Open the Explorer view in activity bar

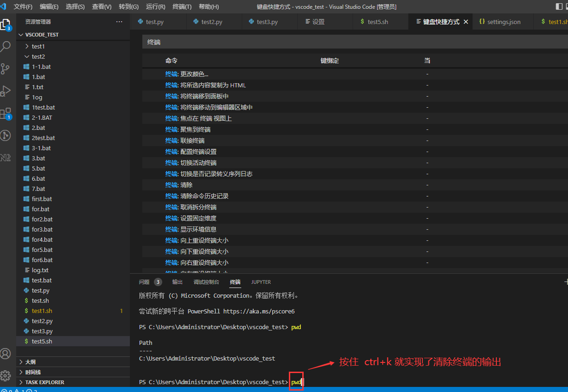[5, 24]
